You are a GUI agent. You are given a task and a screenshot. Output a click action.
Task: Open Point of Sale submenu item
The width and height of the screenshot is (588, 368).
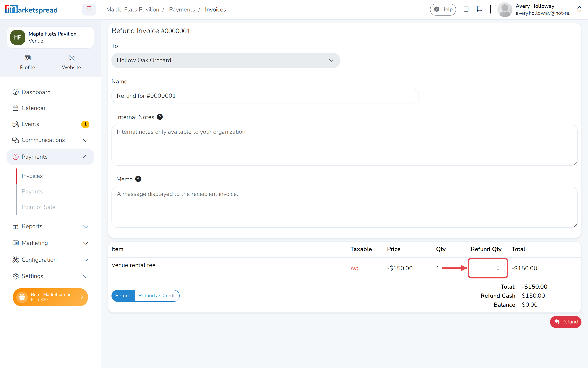pyautogui.click(x=38, y=207)
